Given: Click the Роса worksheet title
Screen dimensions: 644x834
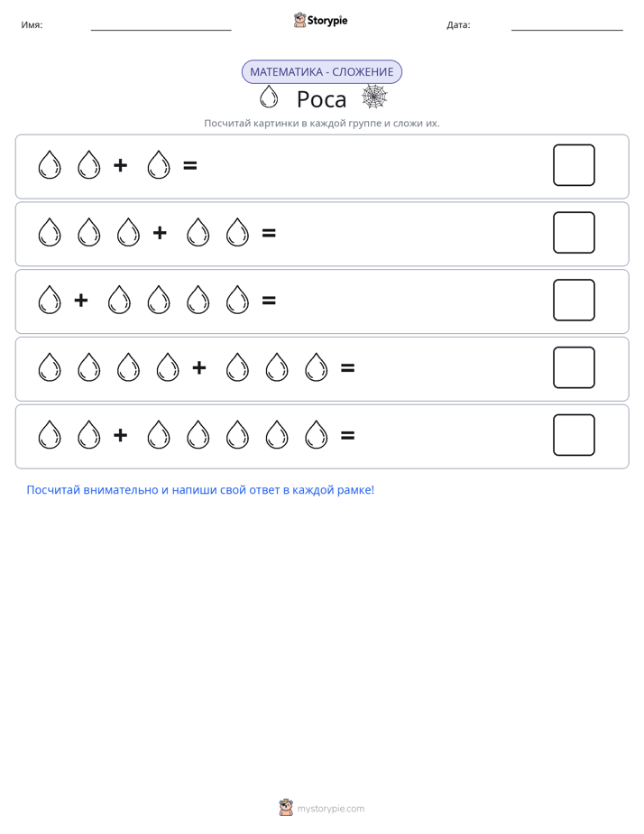Looking at the screenshot, I should (x=321, y=99).
